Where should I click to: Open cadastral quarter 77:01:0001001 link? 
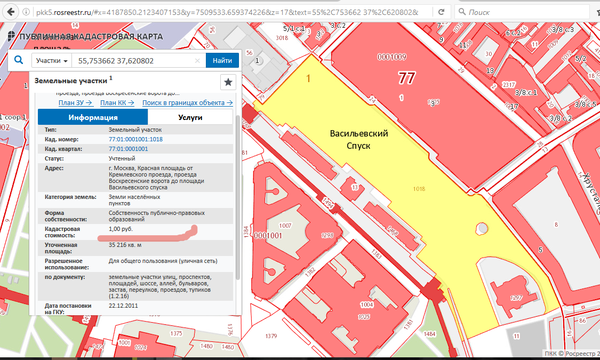128,149
